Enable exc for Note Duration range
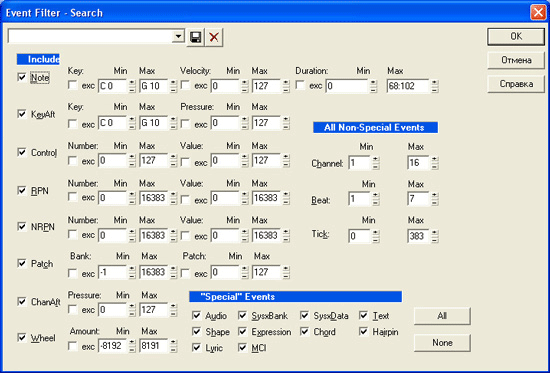This screenshot has width=550, height=373. [x=300, y=85]
